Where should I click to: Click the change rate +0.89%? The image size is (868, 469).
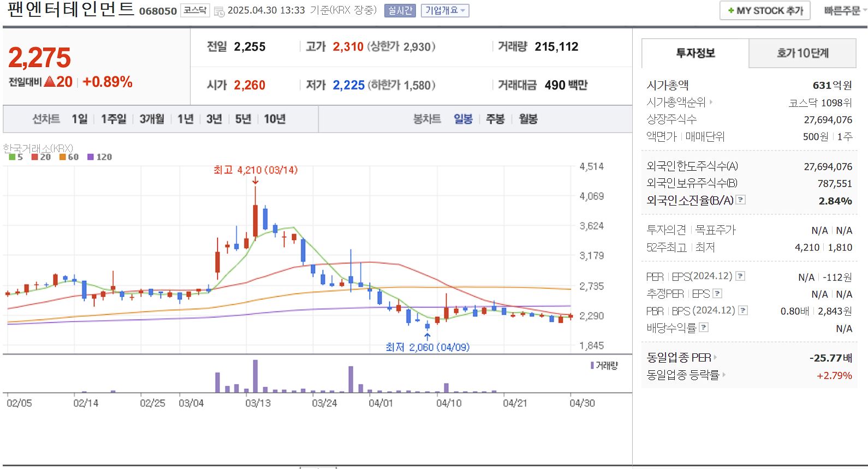point(108,82)
